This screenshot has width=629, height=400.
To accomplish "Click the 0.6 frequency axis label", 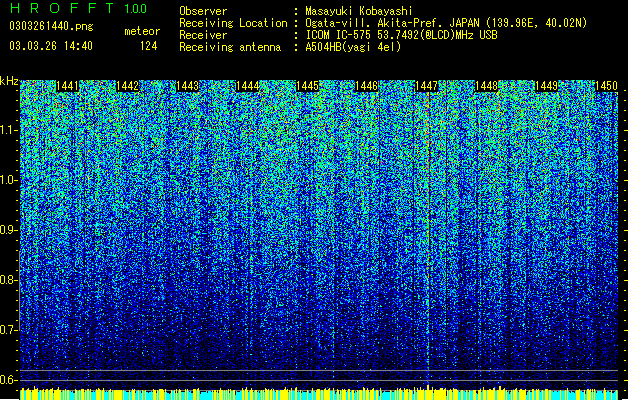I will (x=8, y=380).
